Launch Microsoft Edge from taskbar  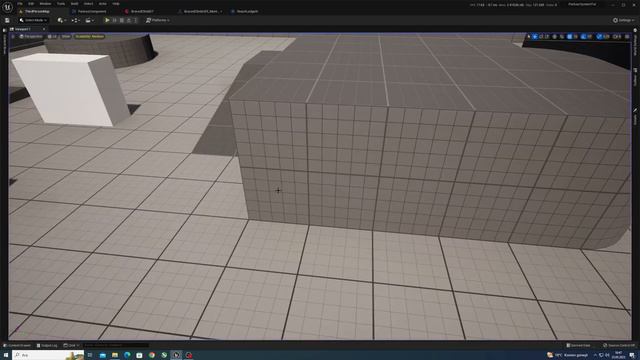tap(127, 355)
